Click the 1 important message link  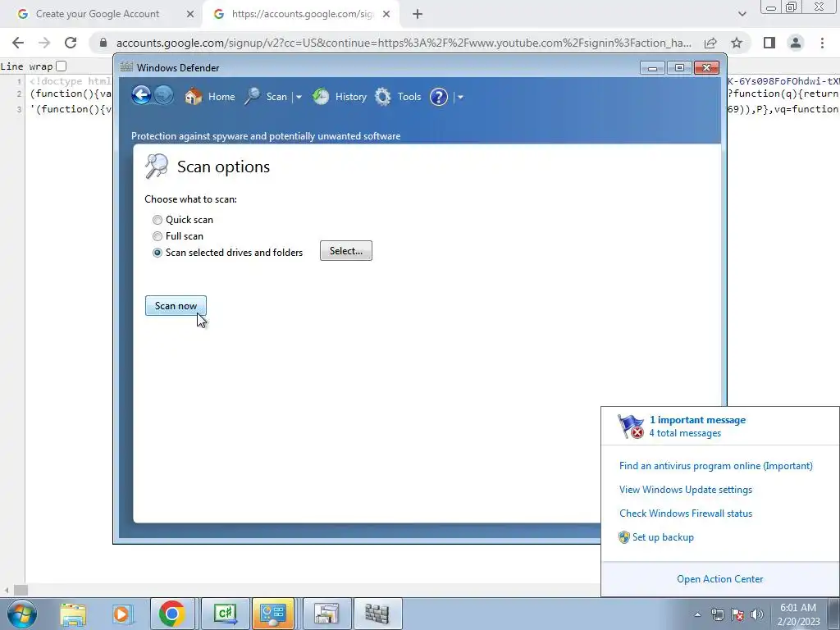697,420
